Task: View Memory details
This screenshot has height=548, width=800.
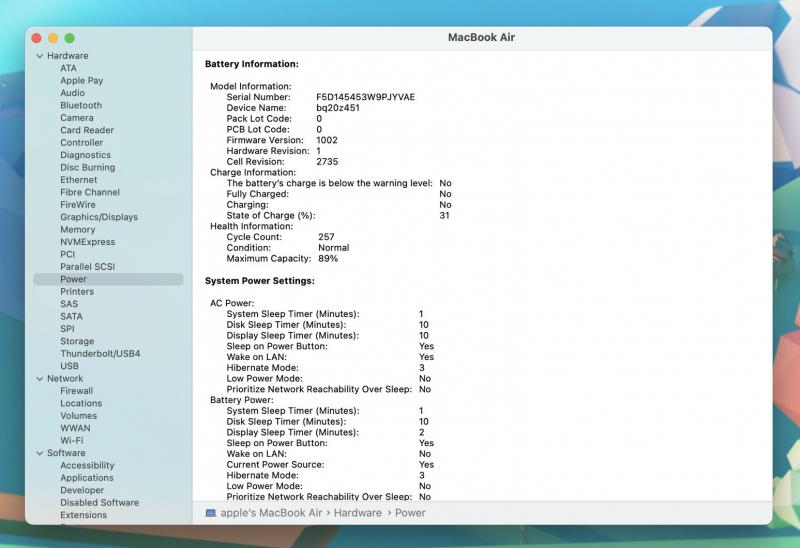Action: [78, 230]
